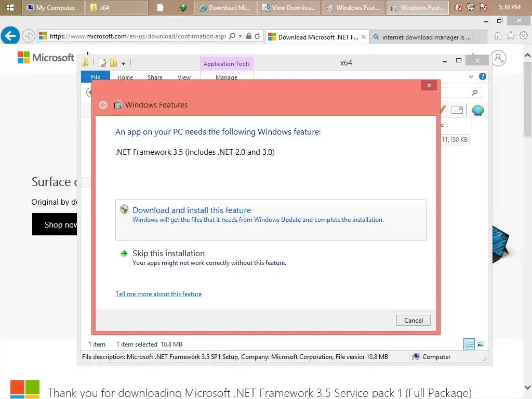Open Tell me more about this feature link
The height and width of the screenshot is (399, 532).
pos(158,294)
